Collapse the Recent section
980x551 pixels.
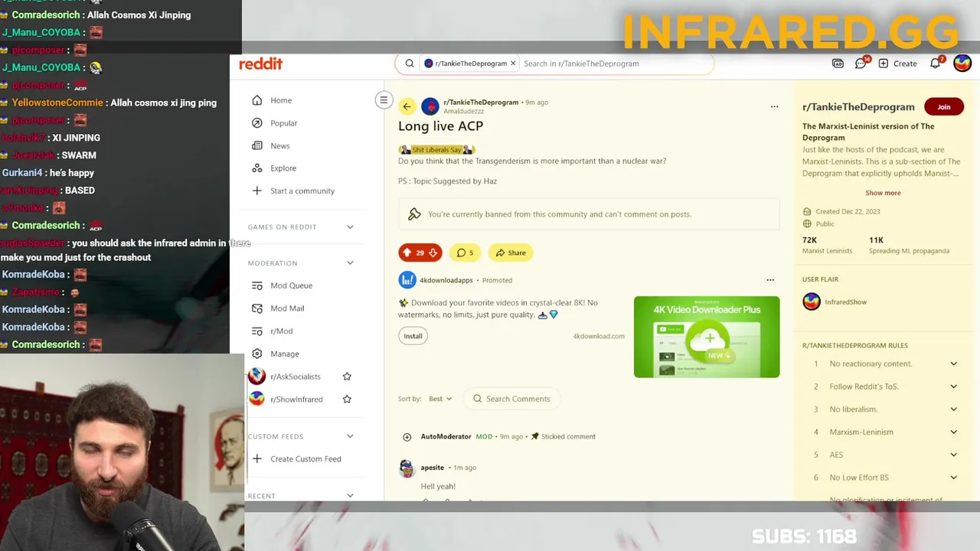click(350, 496)
